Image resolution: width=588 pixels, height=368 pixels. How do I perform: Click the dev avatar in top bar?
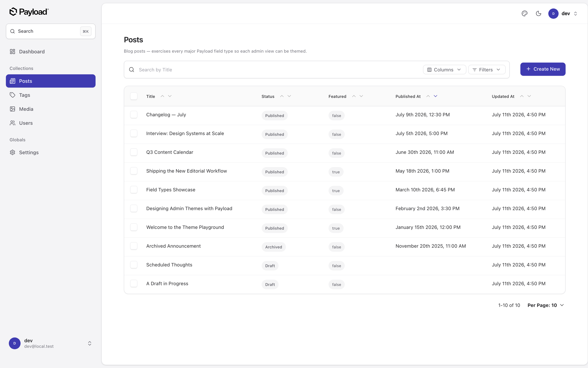tap(553, 13)
